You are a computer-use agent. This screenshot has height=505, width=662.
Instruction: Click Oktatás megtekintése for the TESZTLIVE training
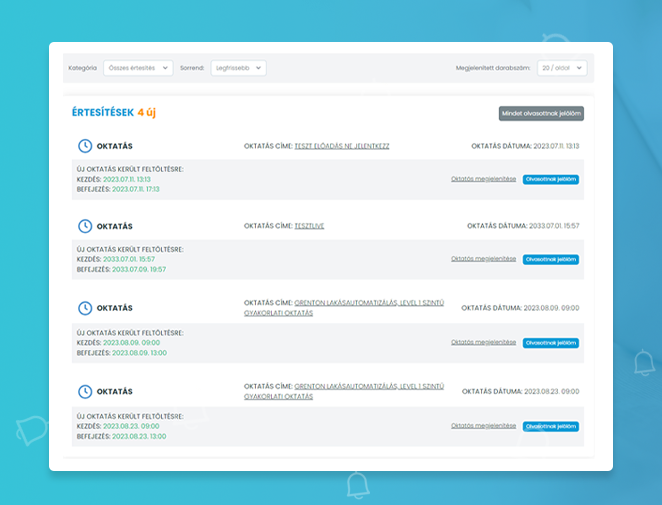[483, 259]
